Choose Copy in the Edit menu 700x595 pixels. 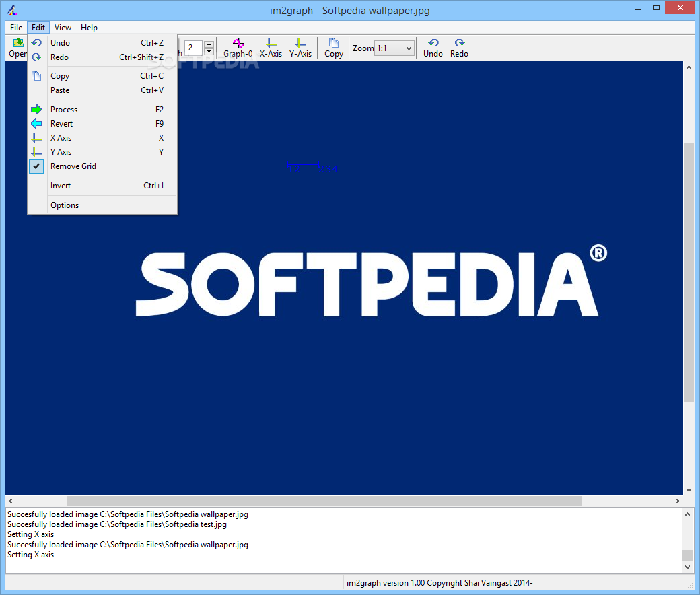pyautogui.click(x=102, y=76)
